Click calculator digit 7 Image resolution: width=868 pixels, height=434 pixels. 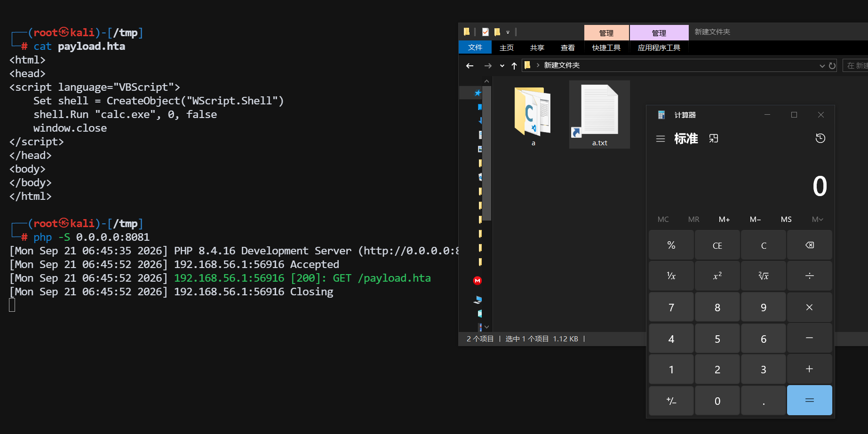click(671, 307)
